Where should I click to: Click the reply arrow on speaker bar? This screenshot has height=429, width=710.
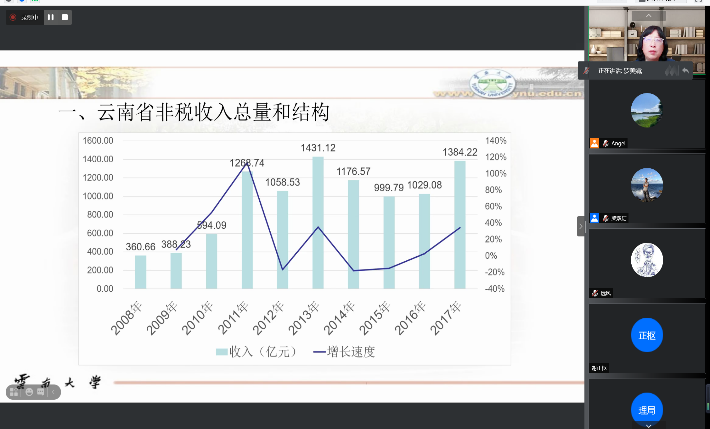point(685,71)
